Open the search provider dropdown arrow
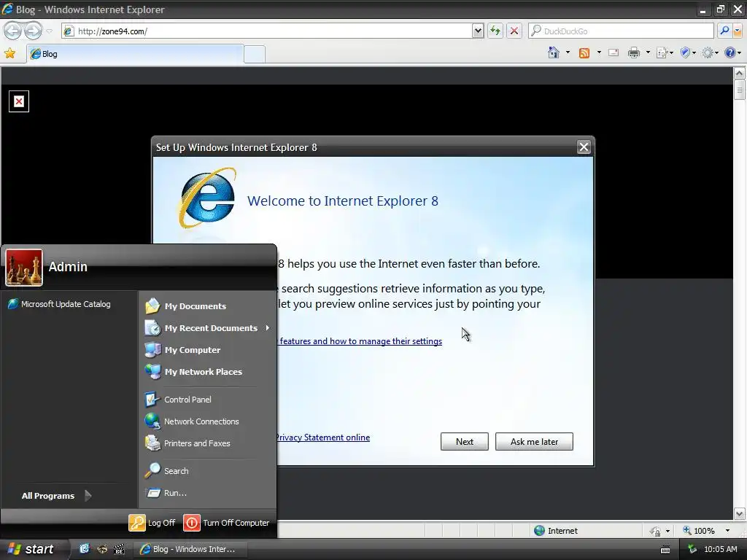Screen dimensions: 747x560 tap(738, 31)
